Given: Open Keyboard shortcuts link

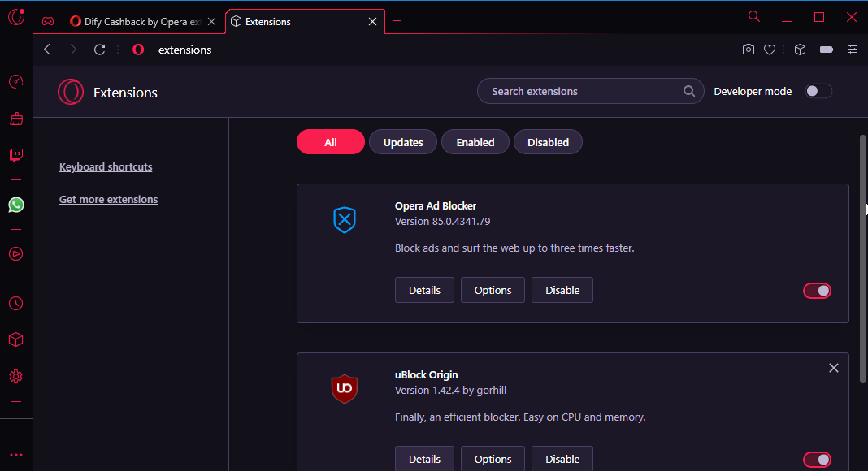Looking at the screenshot, I should point(106,167).
